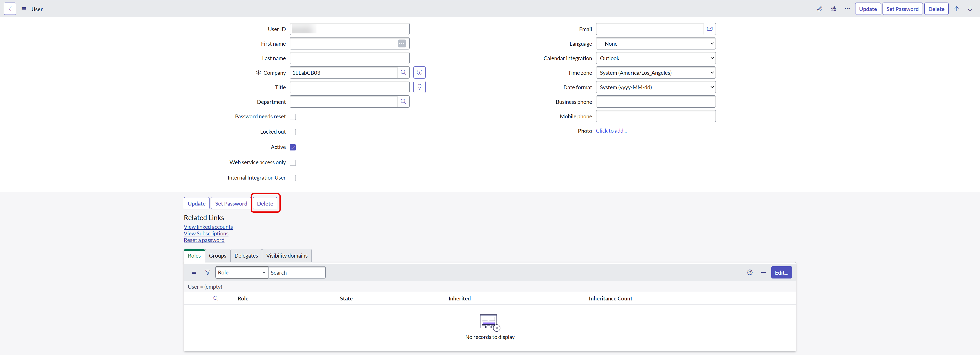Uncheck the Active checkbox
Viewport: 980px width, 355px height.
292,147
